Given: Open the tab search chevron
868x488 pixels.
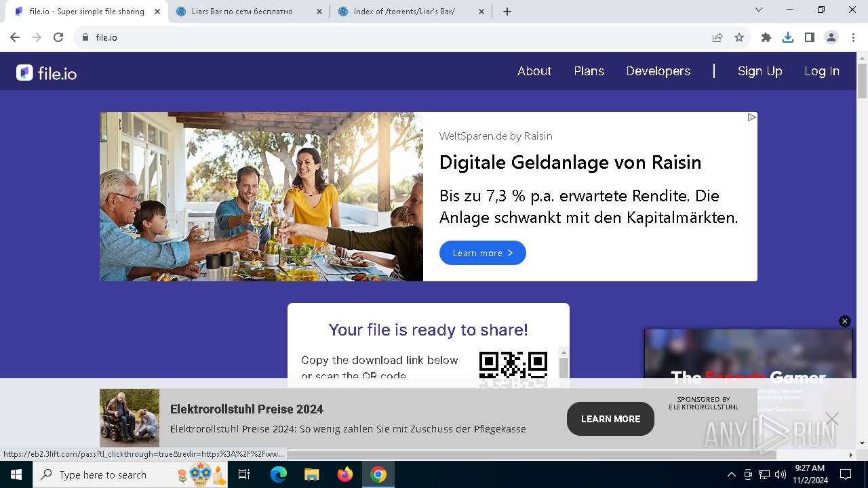Looking at the screenshot, I should coord(759,9).
